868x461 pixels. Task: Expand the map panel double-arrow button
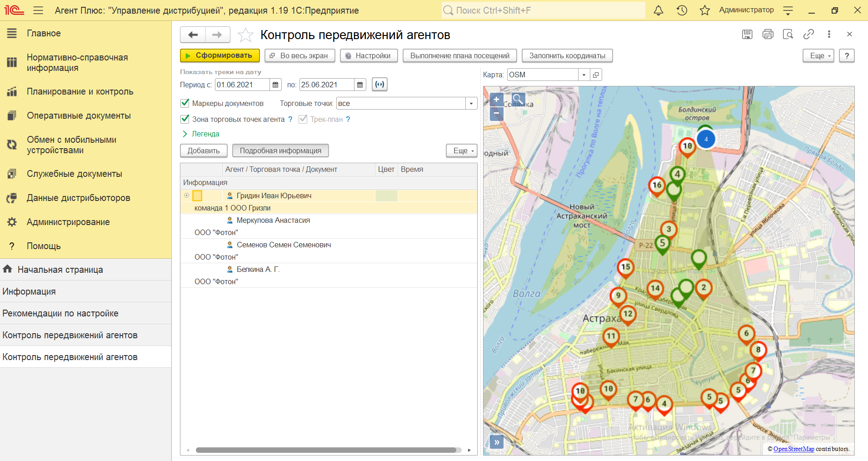(497, 442)
